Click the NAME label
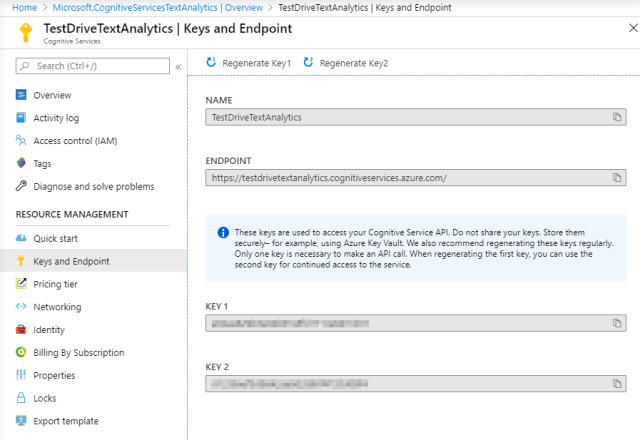 click(219, 100)
